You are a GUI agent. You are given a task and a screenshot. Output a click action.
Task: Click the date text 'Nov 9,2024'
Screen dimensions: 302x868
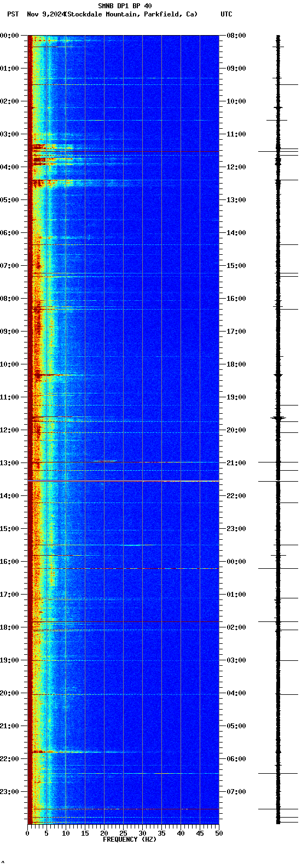click(46, 14)
